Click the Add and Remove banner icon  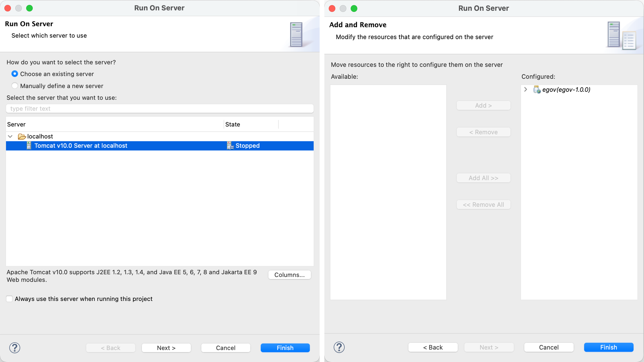pos(621,36)
